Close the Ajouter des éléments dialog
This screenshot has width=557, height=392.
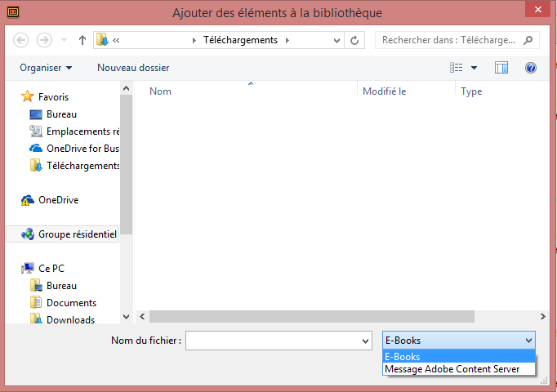tap(538, 9)
